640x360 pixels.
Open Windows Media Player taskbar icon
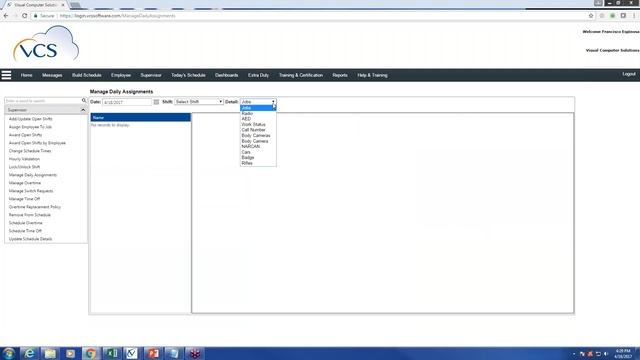tap(71, 353)
